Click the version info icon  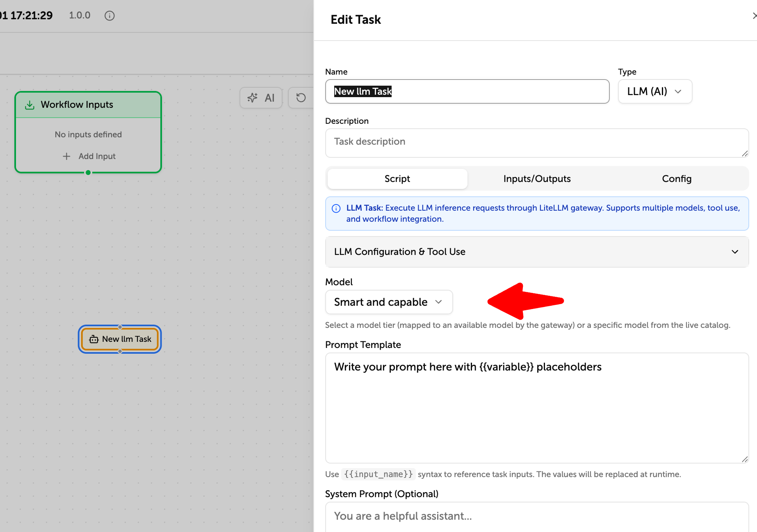pyautogui.click(x=109, y=16)
